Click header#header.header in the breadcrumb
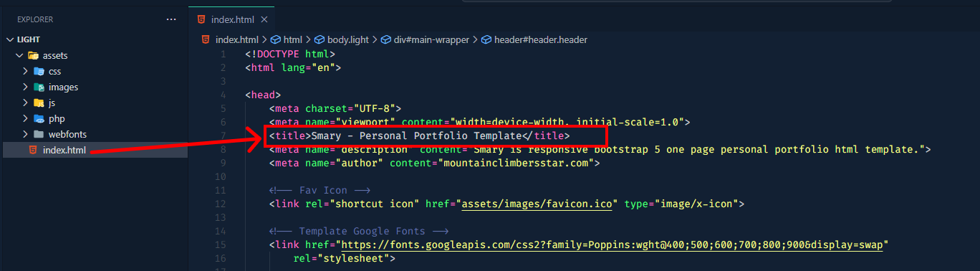The width and height of the screenshot is (980, 271). tap(540, 39)
